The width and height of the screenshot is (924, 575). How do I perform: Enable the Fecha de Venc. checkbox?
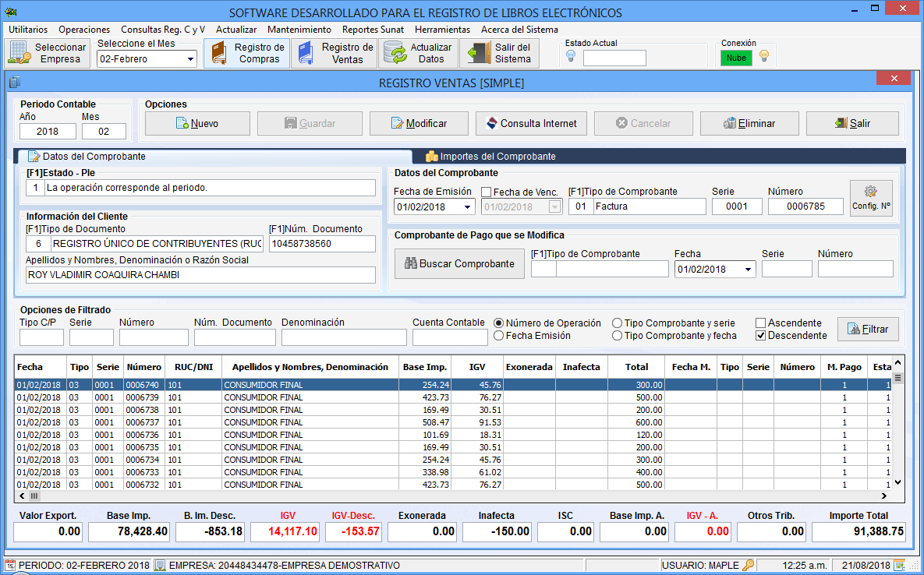(x=487, y=192)
